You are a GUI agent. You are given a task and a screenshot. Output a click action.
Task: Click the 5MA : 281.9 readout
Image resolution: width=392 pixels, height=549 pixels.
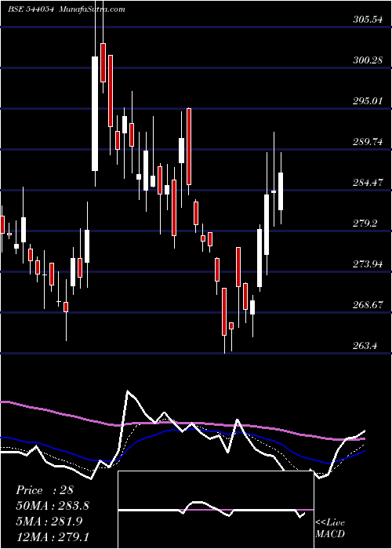tap(49, 522)
